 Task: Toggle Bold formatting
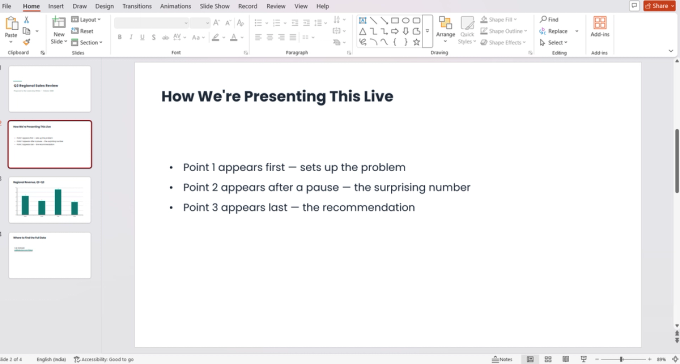click(120, 37)
